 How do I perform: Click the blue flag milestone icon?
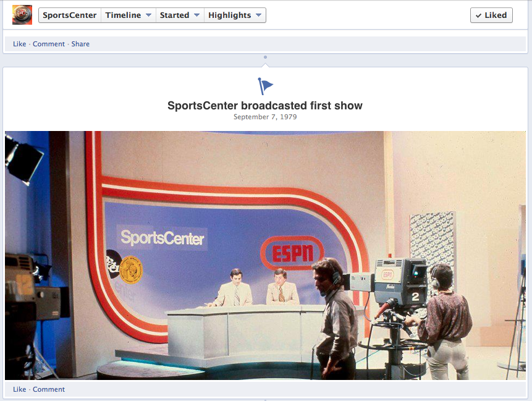coord(265,86)
